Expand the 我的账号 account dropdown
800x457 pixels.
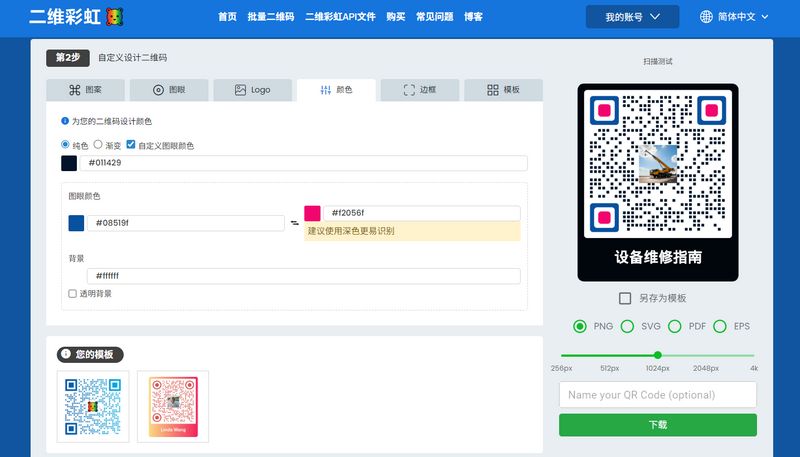pos(632,17)
